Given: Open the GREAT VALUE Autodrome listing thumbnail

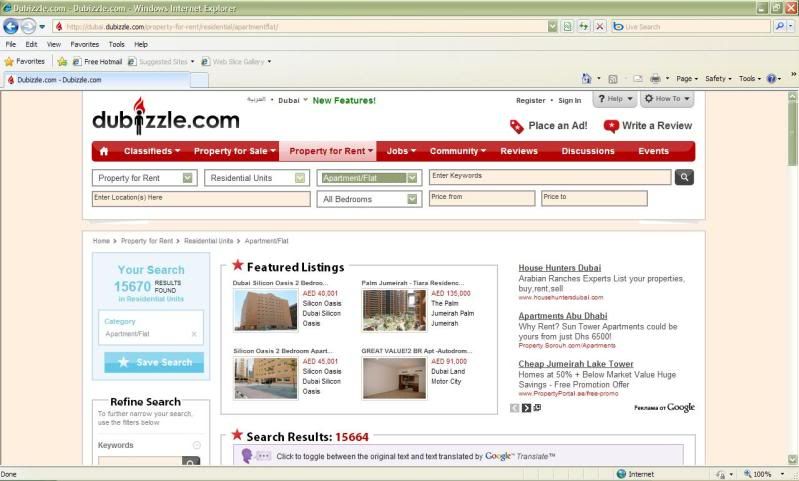Looking at the screenshot, I should tap(394, 378).
